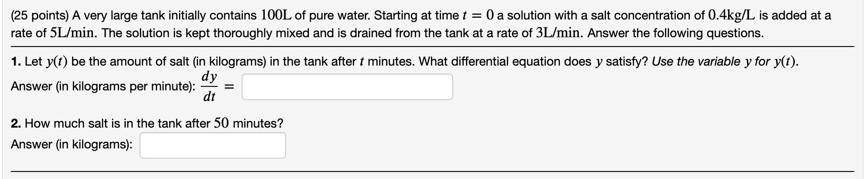This screenshot has height=179, width=868.
Task: Click the '50' in question two
Action: (x=222, y=123)
